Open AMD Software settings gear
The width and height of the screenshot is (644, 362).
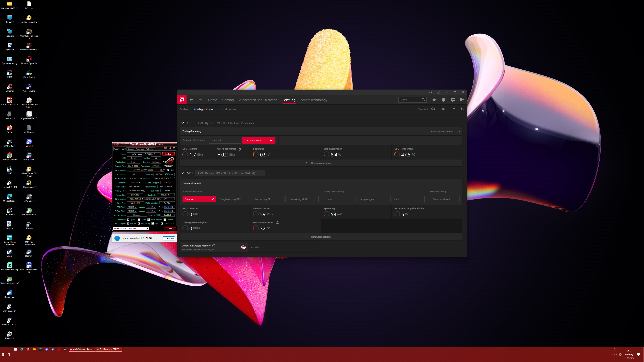[453, 99]
